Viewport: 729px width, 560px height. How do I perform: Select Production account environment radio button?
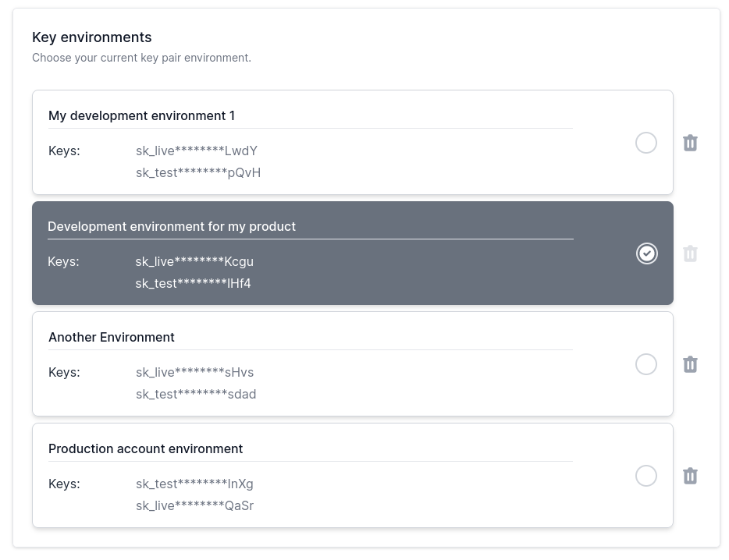tap(646, 476)
